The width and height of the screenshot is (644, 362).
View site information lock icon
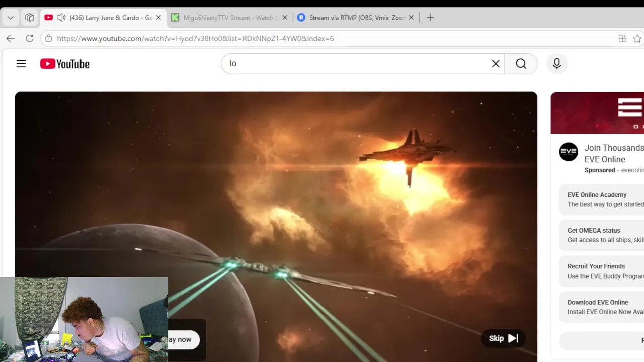pos(48,38)
